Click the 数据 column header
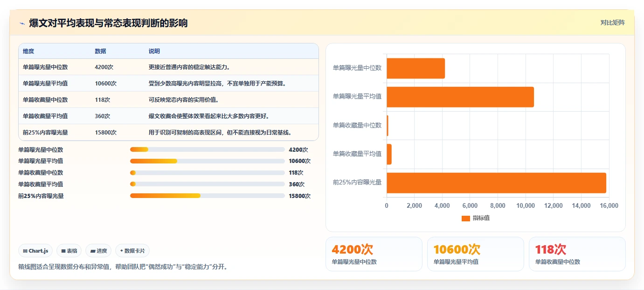Viewport: 644px width, 290px height. point(100,51)
